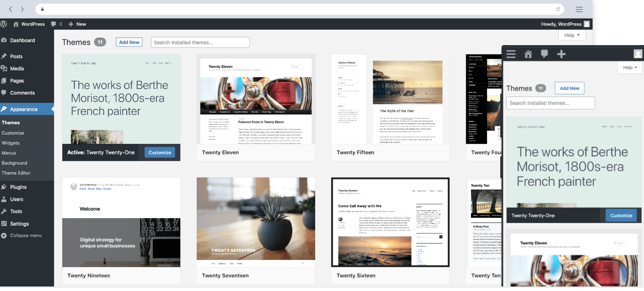This screenshot has width=644, height=291.
Task: Click the Plugins plug icon
Action: pyautogui.click(x=4, y=187)
